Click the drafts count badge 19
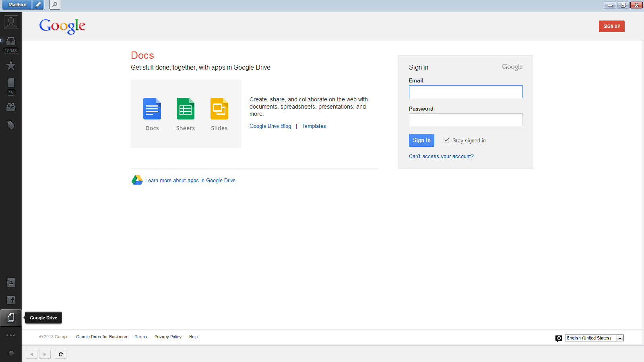Viewport: 644px width, 362px height. pos(11,93)
